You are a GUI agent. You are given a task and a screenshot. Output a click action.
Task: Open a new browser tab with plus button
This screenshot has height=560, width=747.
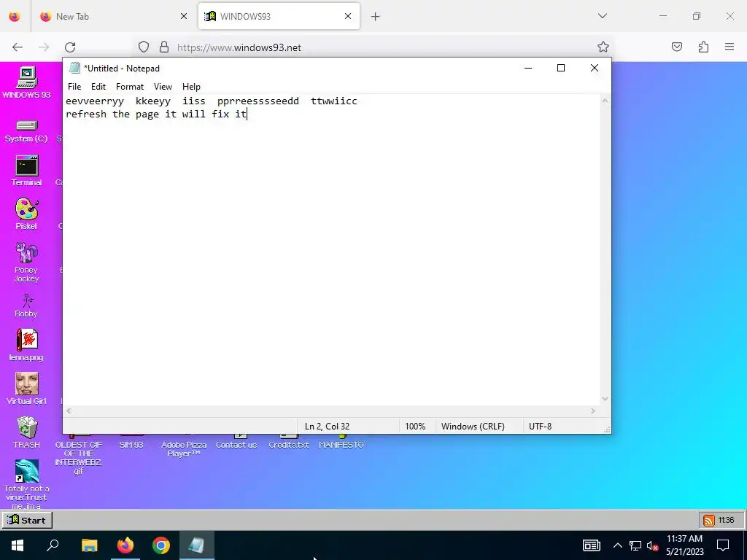point(376,17)
